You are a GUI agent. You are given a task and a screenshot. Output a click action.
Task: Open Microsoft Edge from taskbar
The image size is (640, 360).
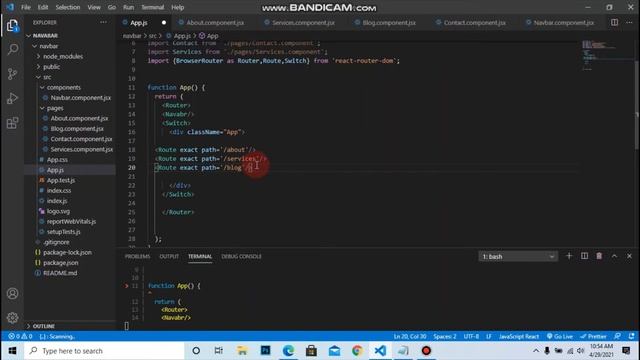pyautogui.click(x=288, y=351)
